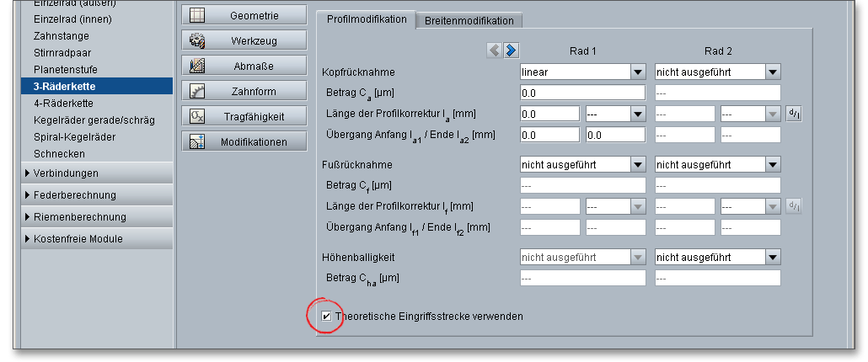This screenshot has width=868, height=362.
Task: Open the Geometrie section
Action: (x=244, y=15)
